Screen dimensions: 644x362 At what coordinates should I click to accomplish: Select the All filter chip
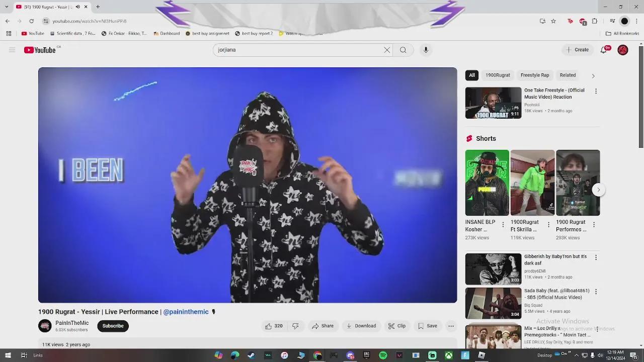472,75
